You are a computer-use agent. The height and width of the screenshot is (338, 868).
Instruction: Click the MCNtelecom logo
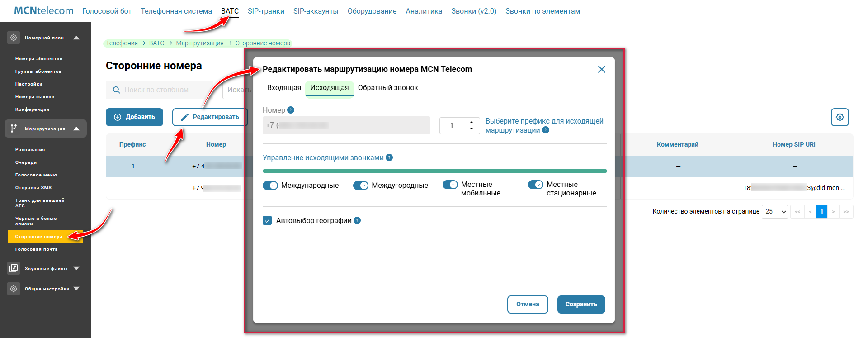(44, 10)
